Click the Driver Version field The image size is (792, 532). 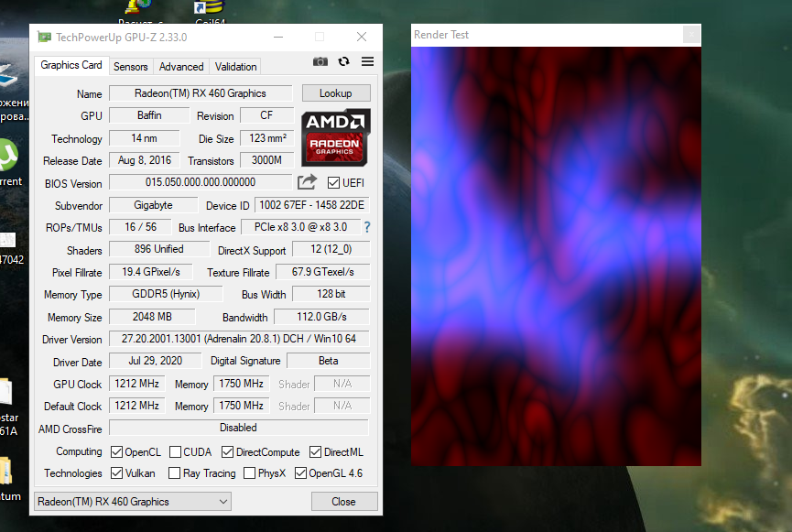pos(239,339)
